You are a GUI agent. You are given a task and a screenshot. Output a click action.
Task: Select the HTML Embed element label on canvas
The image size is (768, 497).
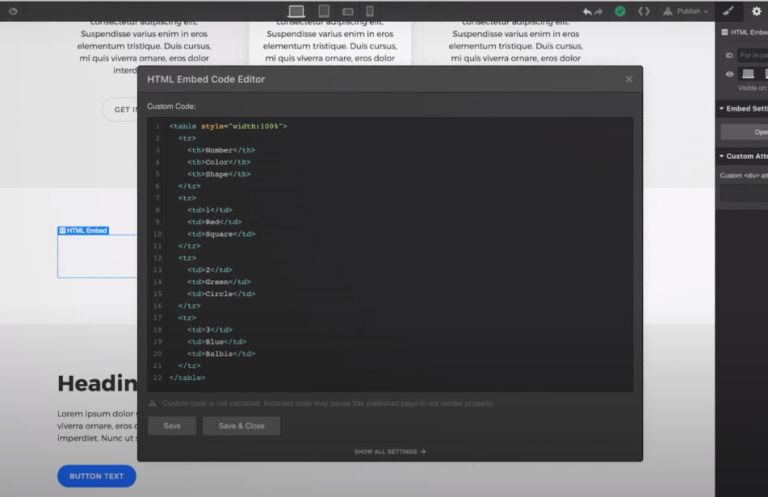[83, 231]
